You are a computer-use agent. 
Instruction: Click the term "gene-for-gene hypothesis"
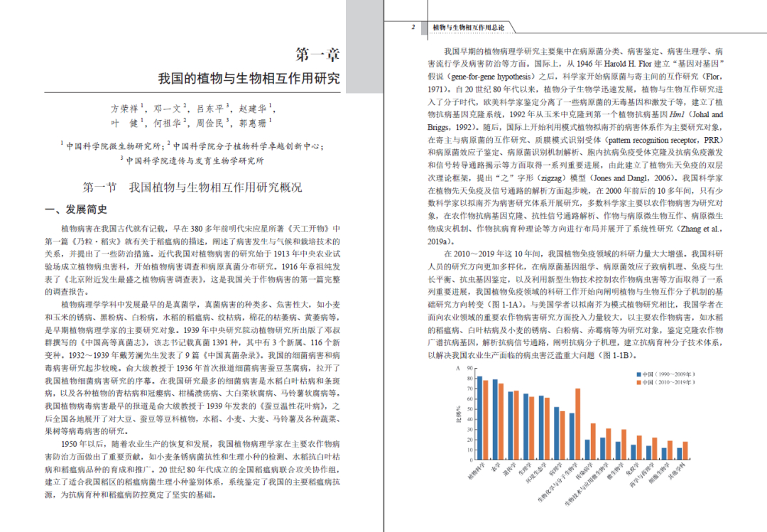pyautogui.click(x=491, y=77)
